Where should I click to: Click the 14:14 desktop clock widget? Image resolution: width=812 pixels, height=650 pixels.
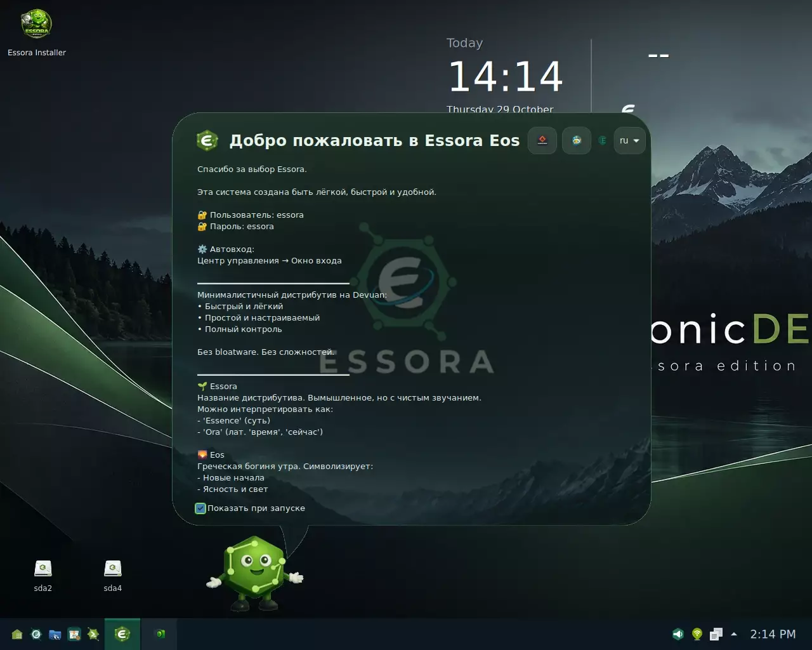tap(506, 77)
